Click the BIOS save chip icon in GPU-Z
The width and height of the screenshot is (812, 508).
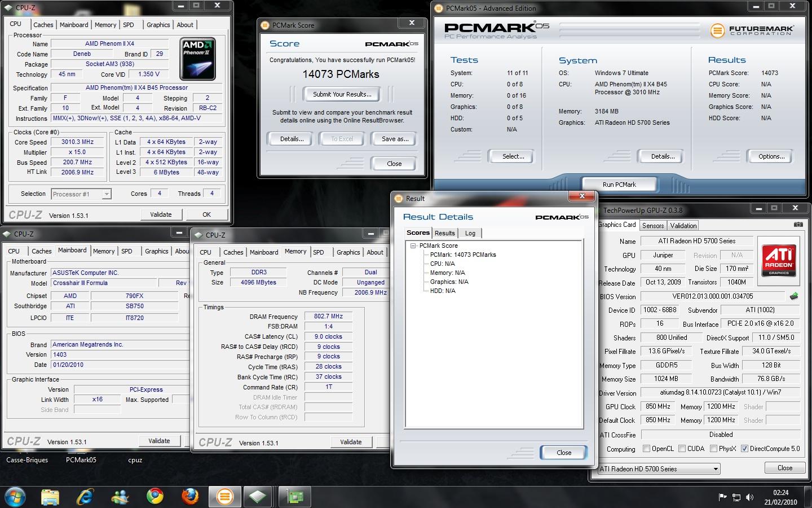pos(794,296)
